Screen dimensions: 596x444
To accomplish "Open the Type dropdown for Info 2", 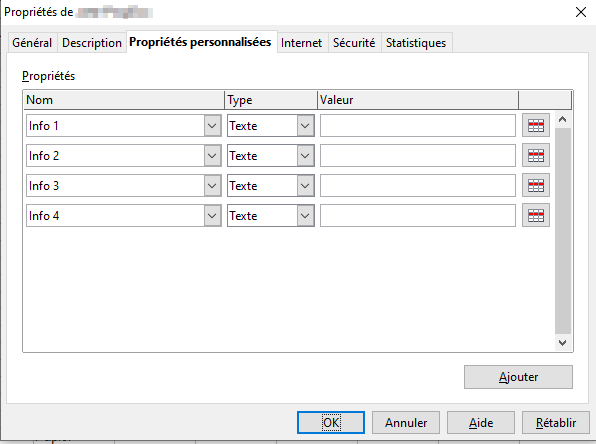I will click(x=305, y=155).
